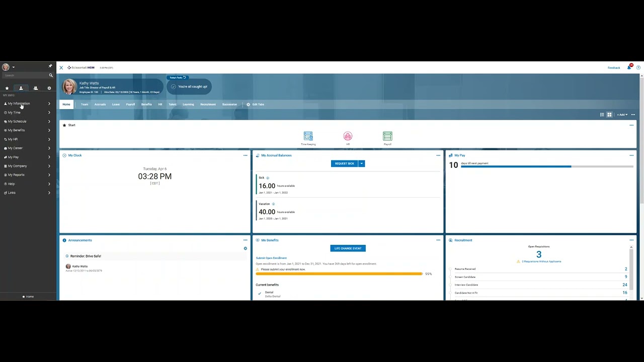644x362 pixels.
Task: Open My Pay widget options menu
Action: click(631, 155)
